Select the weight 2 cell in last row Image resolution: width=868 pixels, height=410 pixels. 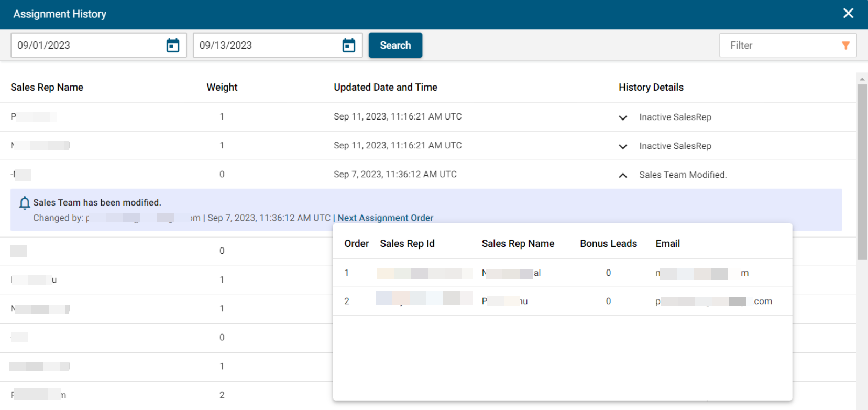(222, 395)
